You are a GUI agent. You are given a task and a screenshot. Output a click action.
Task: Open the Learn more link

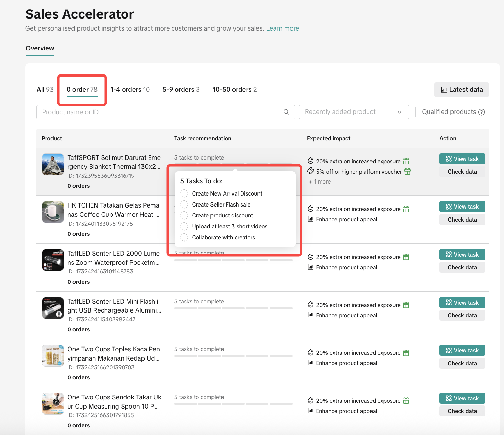click(x=282, y=28)
